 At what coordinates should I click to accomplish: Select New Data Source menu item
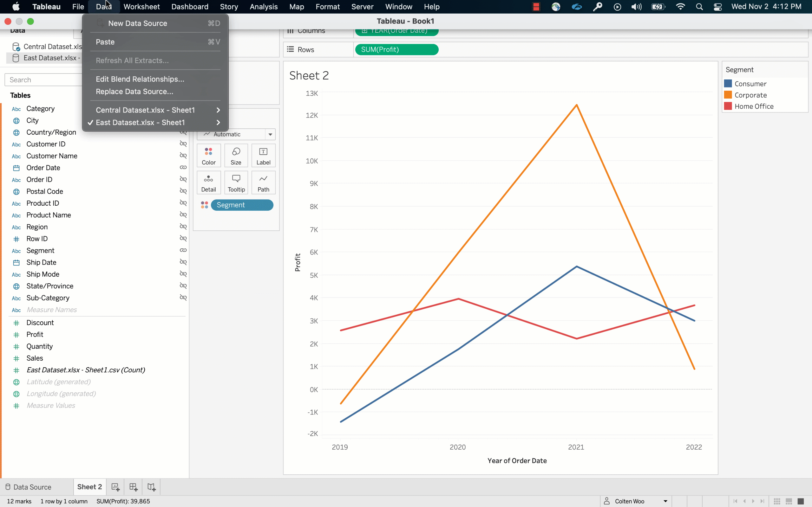click(x=137, y=23)
